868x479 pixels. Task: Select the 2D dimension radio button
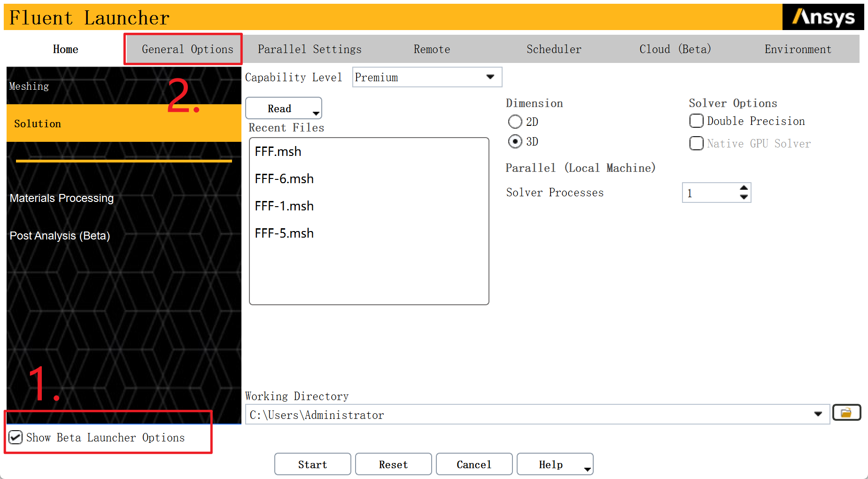pyautogui.click(x=515, y=122)
